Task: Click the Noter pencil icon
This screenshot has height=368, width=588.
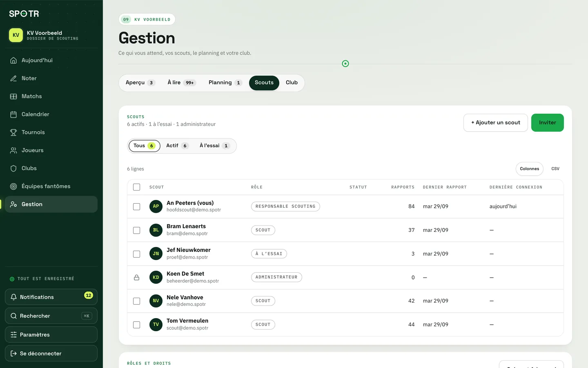Action: click(13, 78)
